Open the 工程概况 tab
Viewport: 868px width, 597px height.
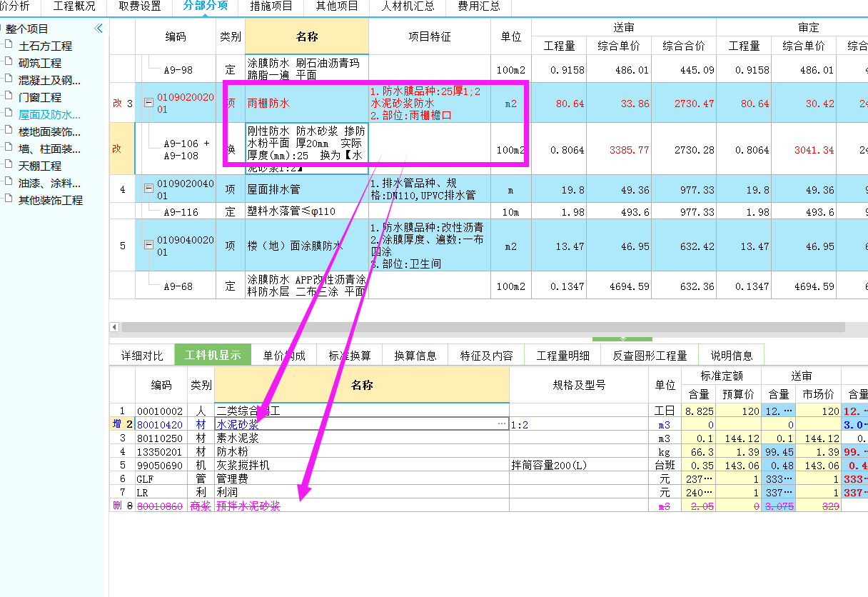point(74,6)
